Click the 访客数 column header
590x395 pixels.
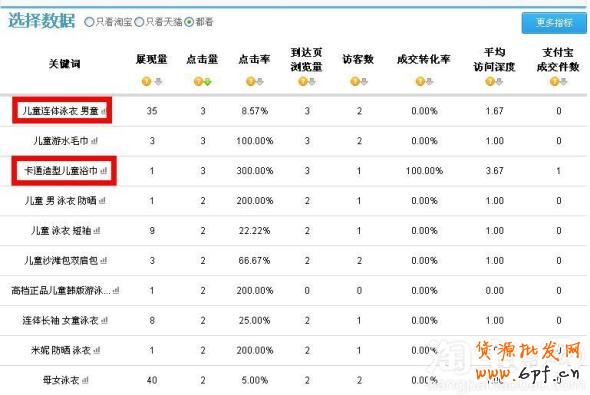coord(358,59)
